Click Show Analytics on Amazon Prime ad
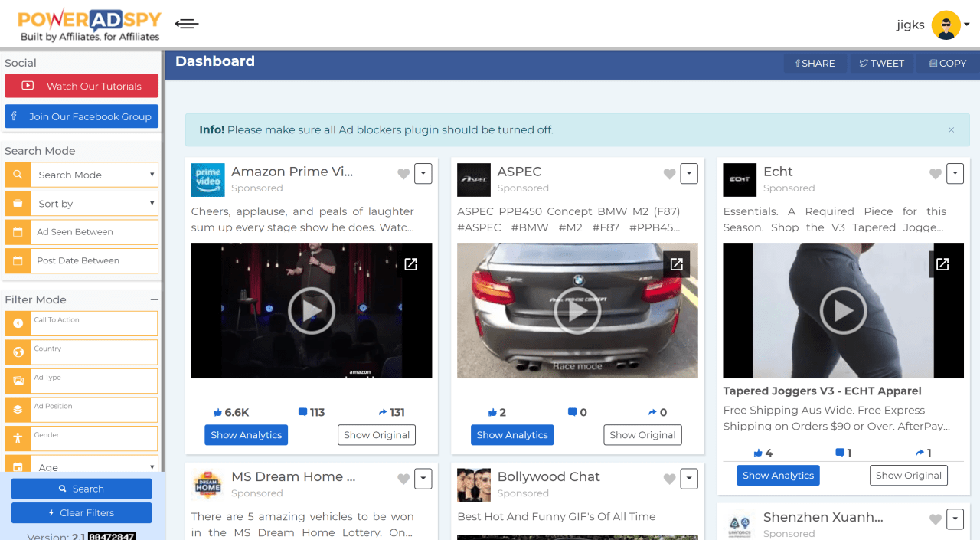Image resolution: width=980 pixels, height=540 pixels. pyautogui.click(x=246, y=435)
